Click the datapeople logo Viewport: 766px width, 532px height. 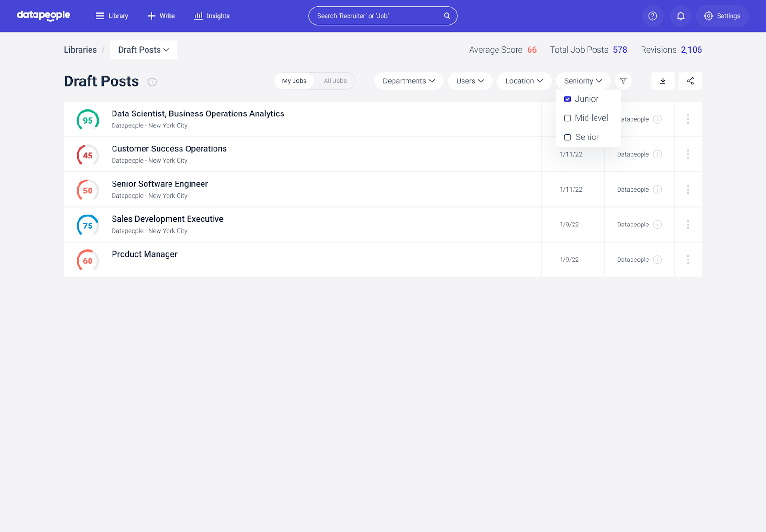click(44, 16)
